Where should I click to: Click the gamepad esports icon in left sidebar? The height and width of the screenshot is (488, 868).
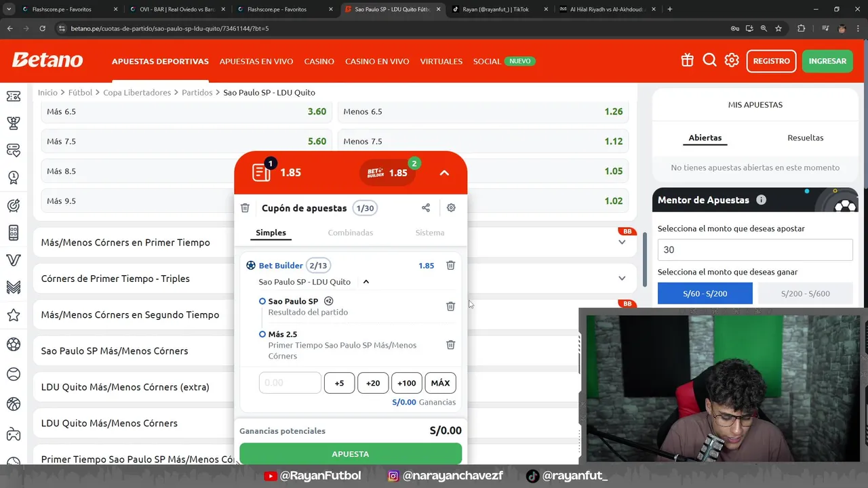(14, 434)
